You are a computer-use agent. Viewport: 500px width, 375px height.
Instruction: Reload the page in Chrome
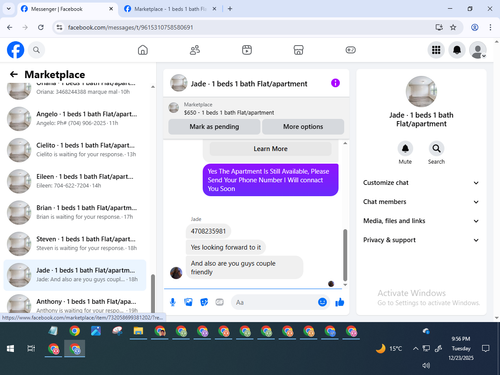click(x=41, y=27)
